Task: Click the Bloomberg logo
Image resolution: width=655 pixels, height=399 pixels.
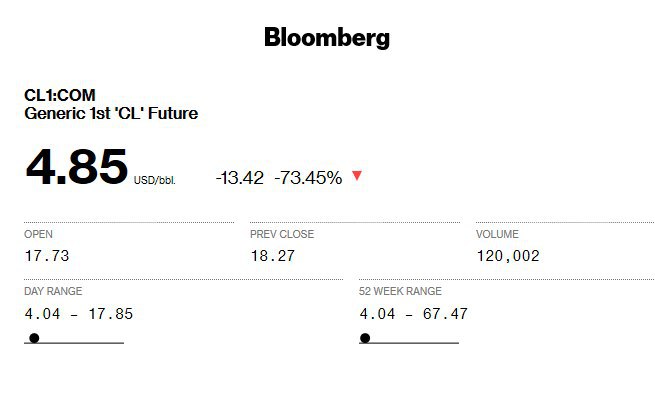Action: click(x=327, y=38)
